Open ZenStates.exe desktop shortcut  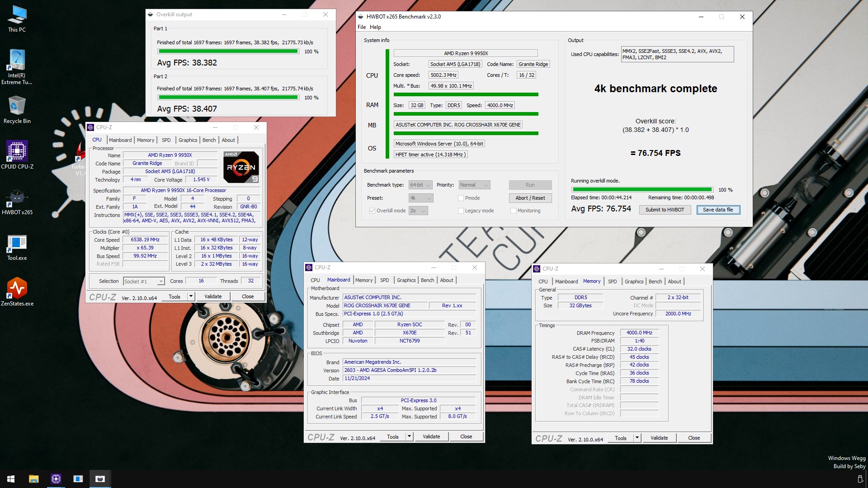(17, 292)
